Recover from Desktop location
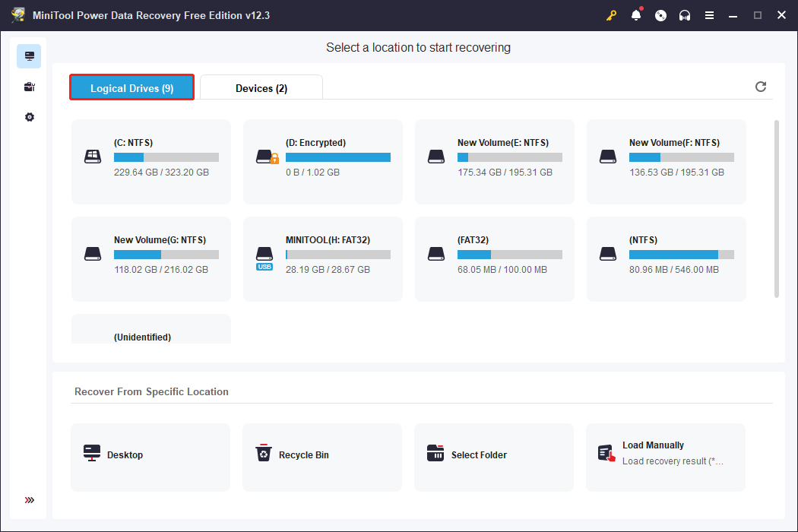This screenshot has height=532, width=798. 150,455
